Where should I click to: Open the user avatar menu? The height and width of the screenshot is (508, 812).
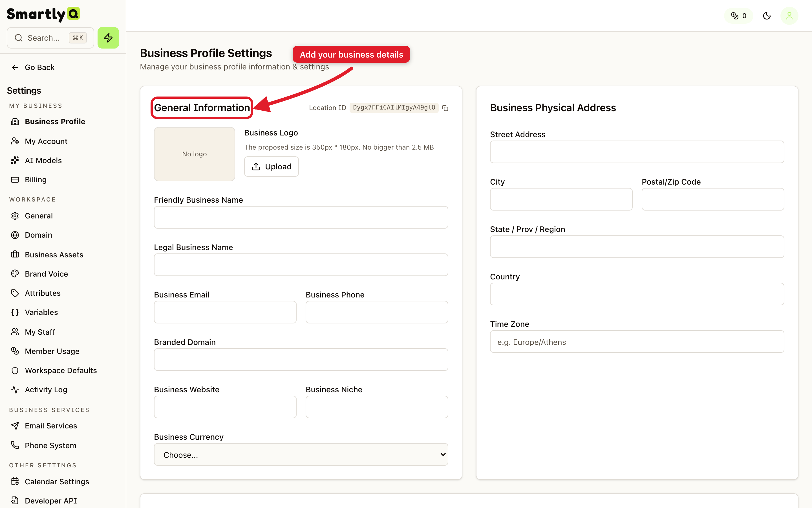pyautogui.click(x=789, y=16)
